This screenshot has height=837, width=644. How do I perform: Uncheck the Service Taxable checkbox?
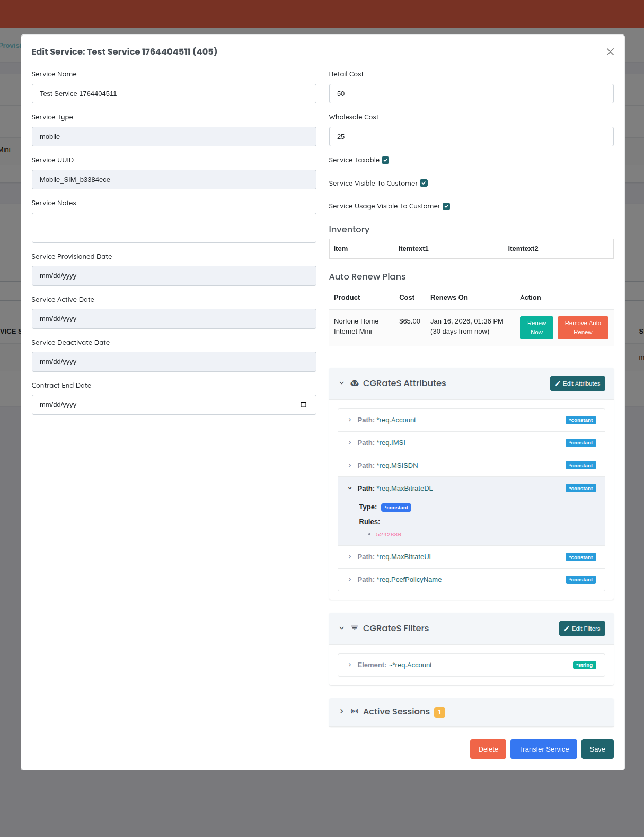385,160
